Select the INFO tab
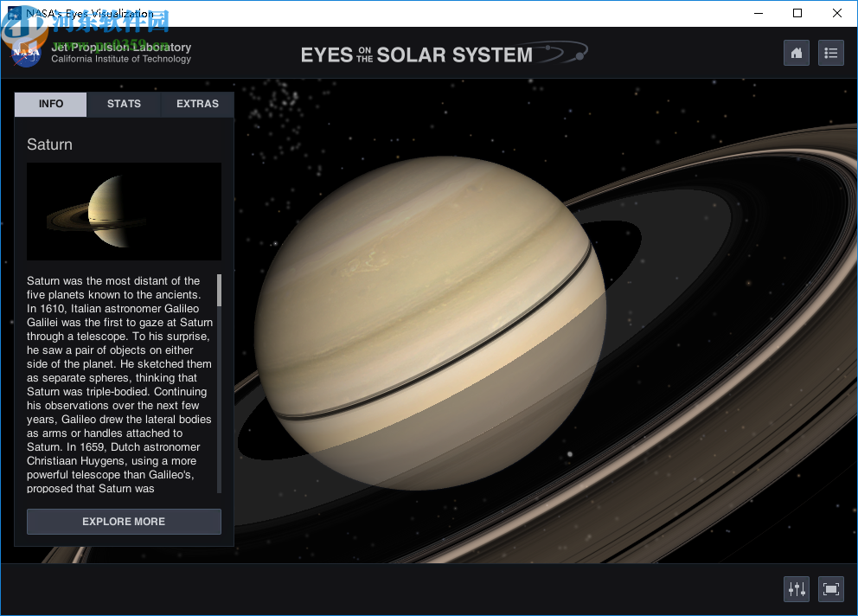 (x=49, y=104)
